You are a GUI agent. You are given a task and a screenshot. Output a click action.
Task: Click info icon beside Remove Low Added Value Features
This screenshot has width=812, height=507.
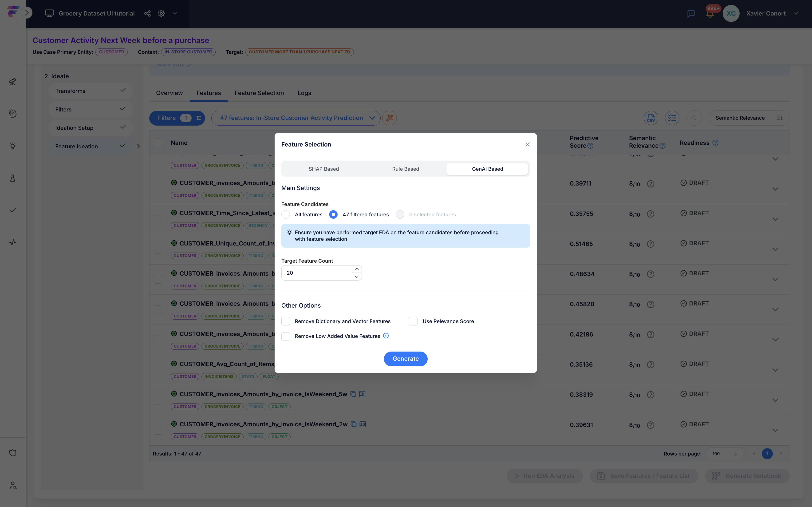(x=386, y=336)
